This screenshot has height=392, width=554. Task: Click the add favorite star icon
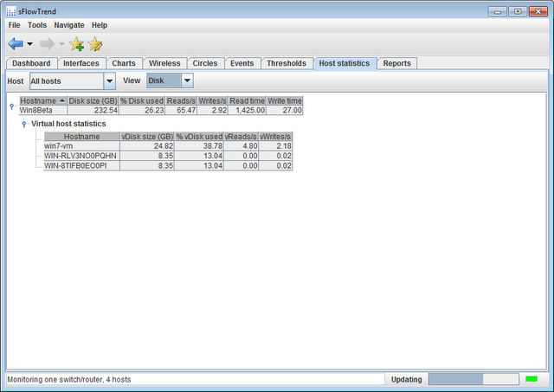(76, 44)
